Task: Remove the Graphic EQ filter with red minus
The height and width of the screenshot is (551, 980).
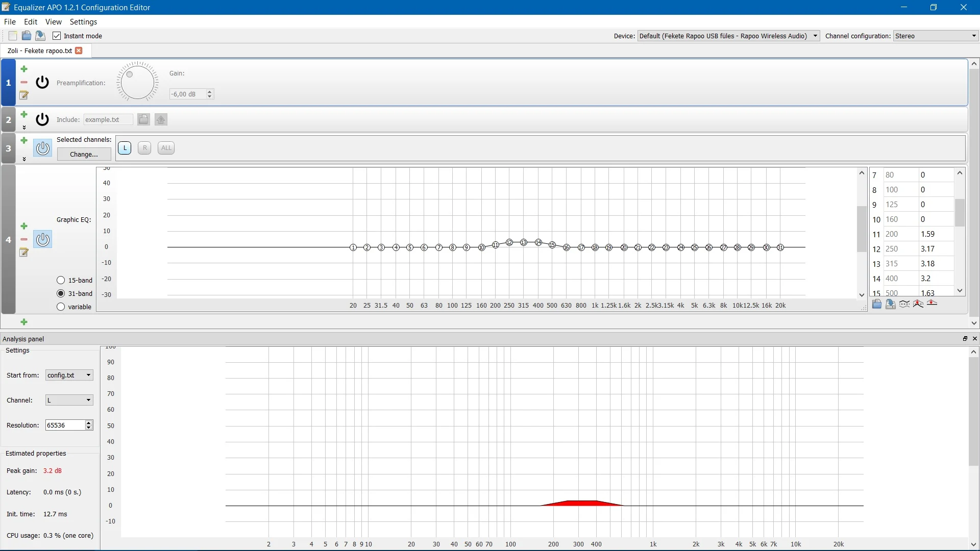Action: pos(24,239)
